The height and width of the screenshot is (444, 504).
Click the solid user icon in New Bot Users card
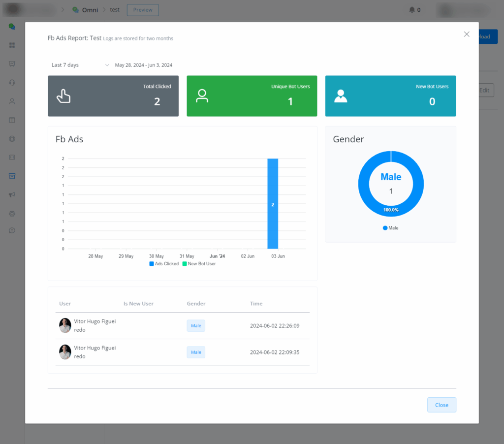[341, 96]
